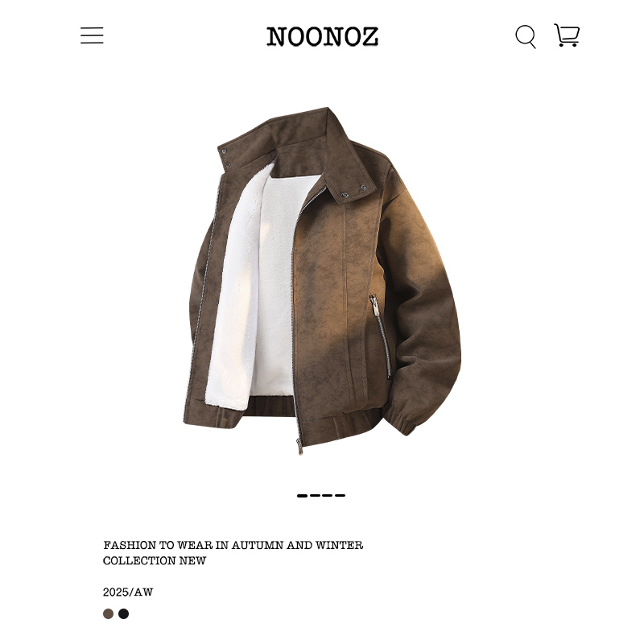Select the brown color swatch
Viewport: 644px width, 644px height.
(x=108, y=613)
